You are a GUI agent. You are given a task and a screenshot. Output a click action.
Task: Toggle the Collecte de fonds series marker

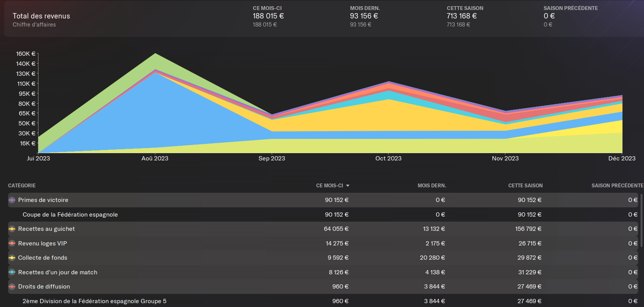tap(12, 258)
